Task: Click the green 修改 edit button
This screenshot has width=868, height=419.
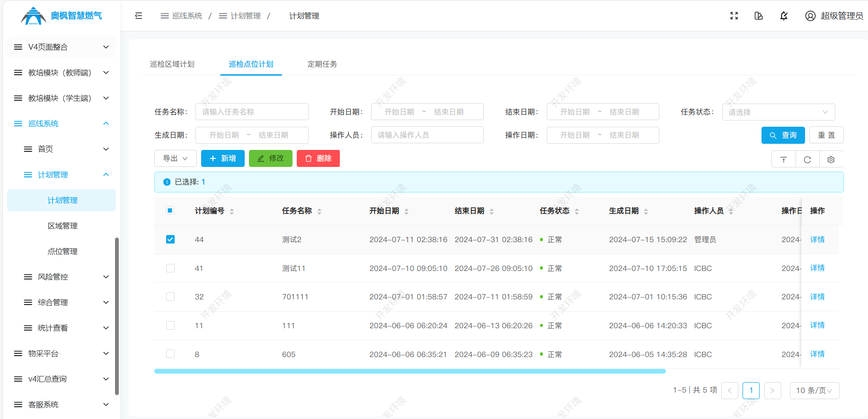Action: pyautogui.click(x=271, y=158)
